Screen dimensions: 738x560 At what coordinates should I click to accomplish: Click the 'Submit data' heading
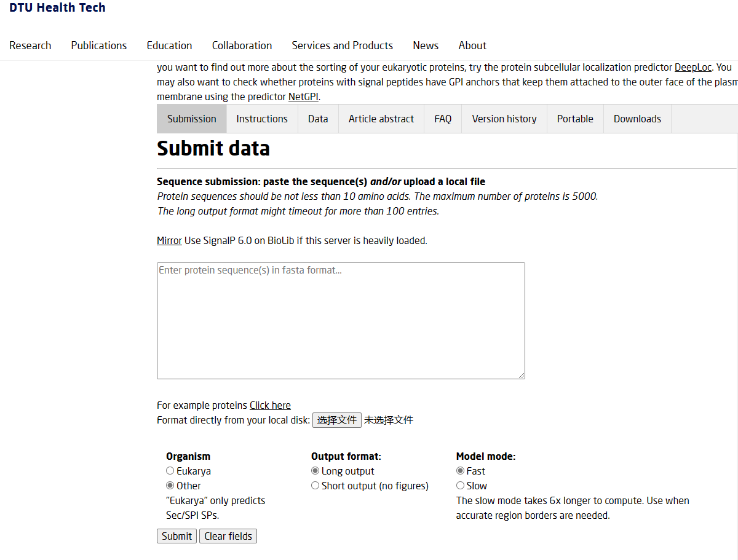pyautogui.click(x=213, y=149)
